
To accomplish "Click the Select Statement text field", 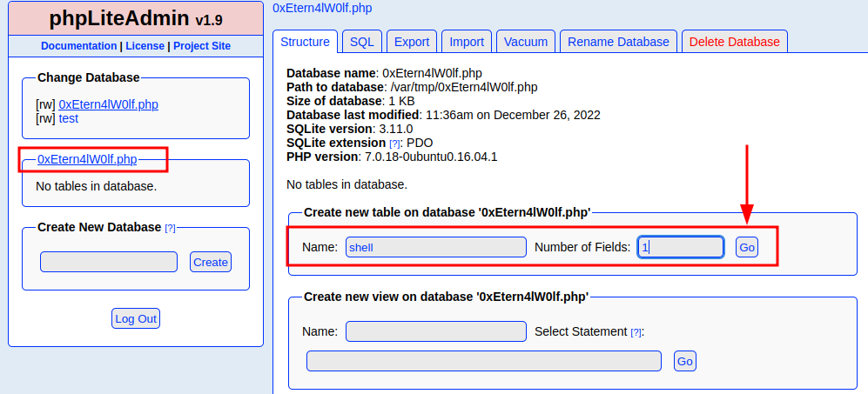I will point(484,361).
